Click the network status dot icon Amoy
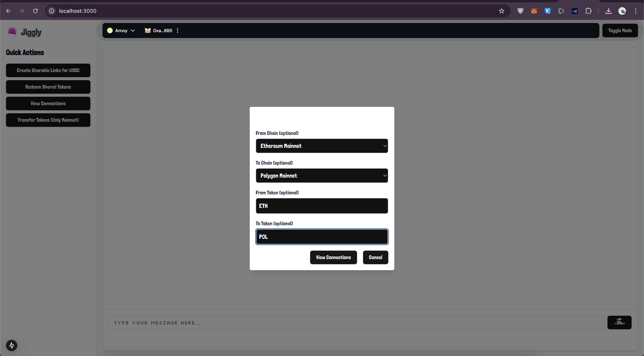The width and height of the screenshot is (644, 356). pos(110,30)
